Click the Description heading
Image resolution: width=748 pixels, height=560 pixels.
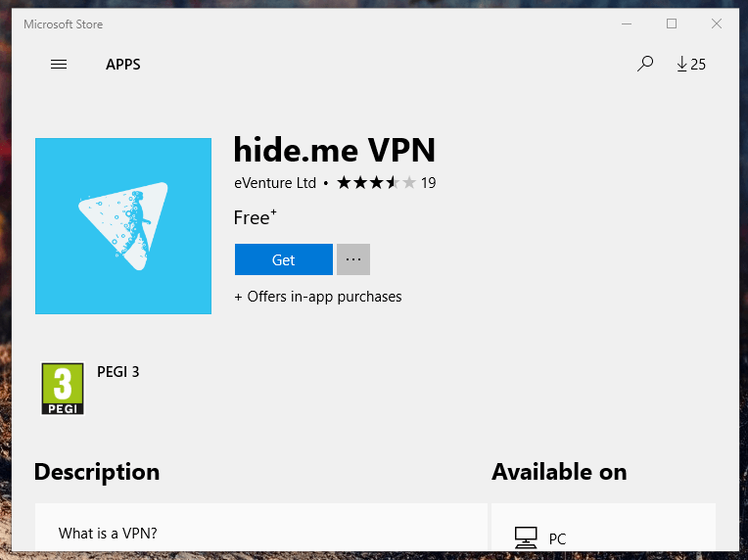(97, 472)
